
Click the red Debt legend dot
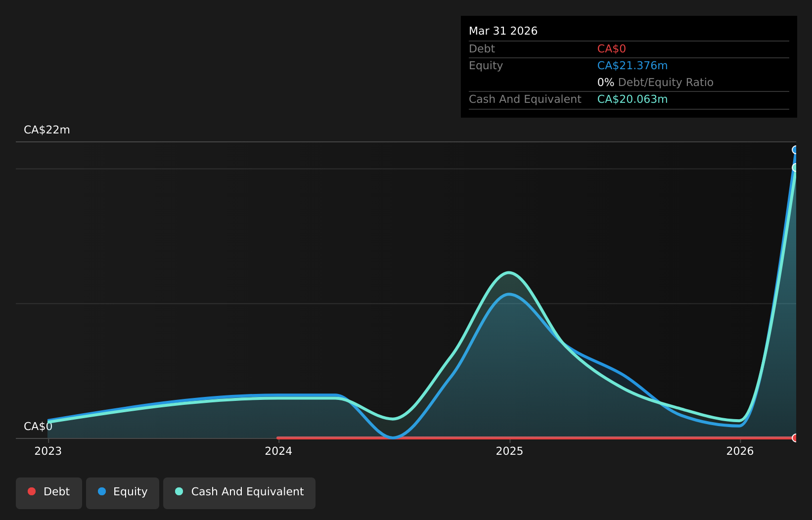pyautogui.click(x=32, y=491)
